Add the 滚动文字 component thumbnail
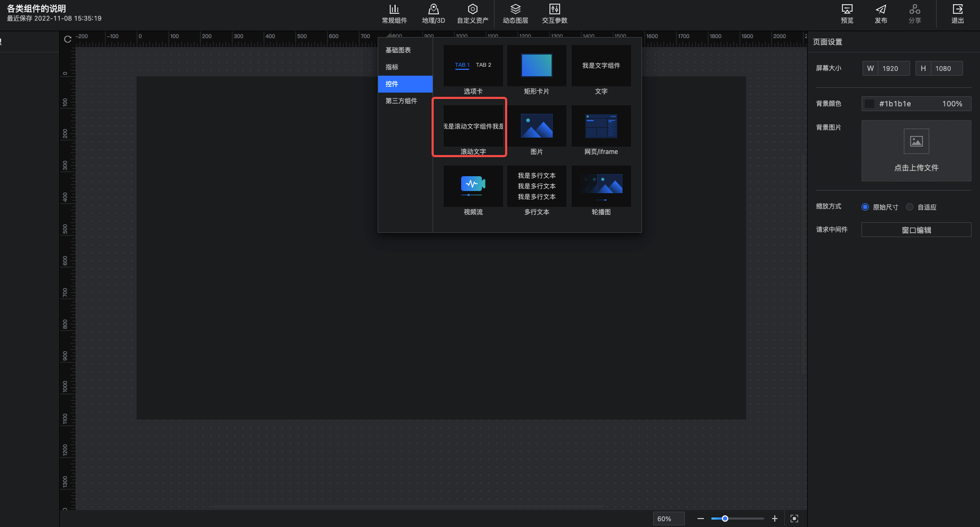Image resolution: width=980 pixels, height=527 pixels. 473,126
